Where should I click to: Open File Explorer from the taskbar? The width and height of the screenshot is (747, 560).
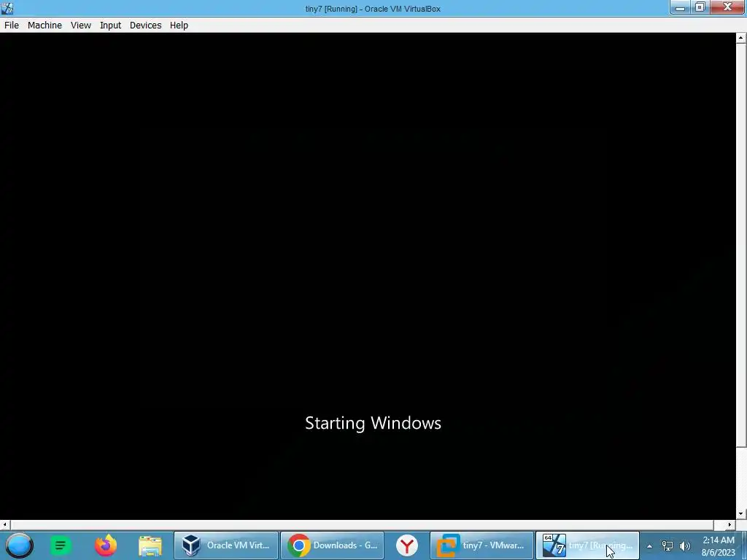tap(150, 545)
